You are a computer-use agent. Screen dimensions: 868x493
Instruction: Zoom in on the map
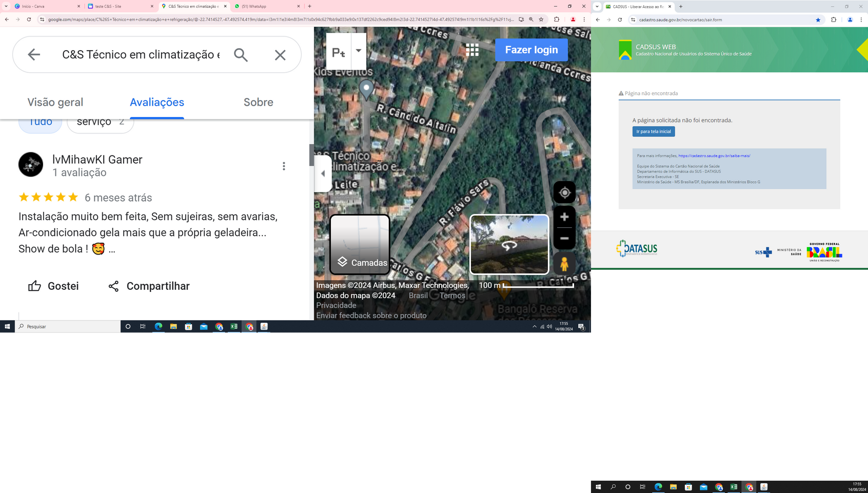[x=564, y=217]
